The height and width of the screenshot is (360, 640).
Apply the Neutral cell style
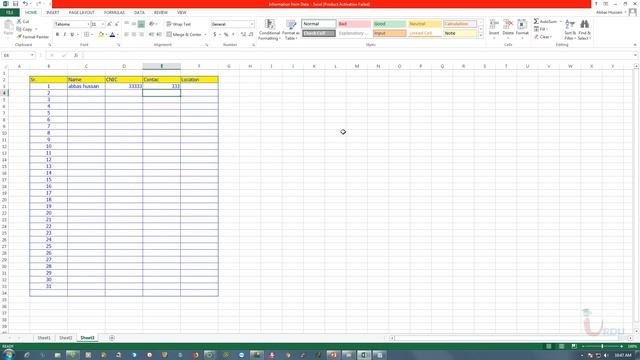pos(424,24)
